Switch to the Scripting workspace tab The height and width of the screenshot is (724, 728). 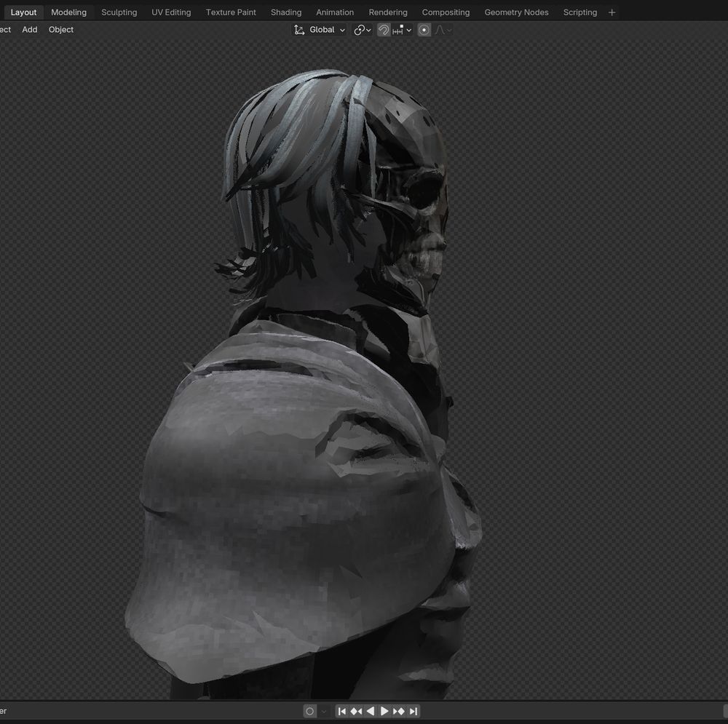(580, 12)
